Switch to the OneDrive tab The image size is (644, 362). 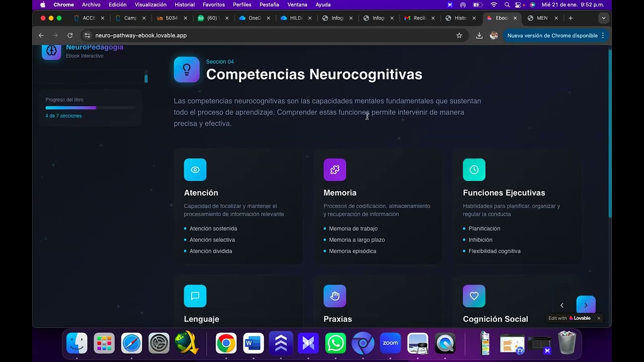(255, 18)
